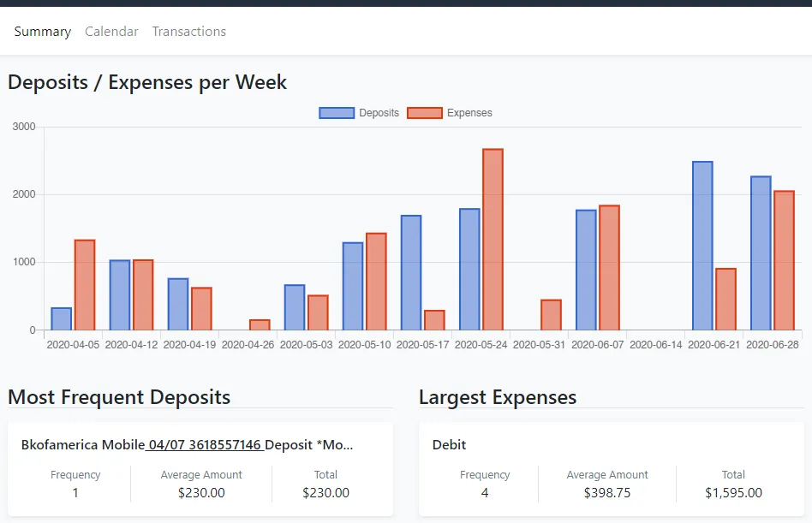
Task: Click the deposits bar for 2020-06-21
Action: pos(702,246)
